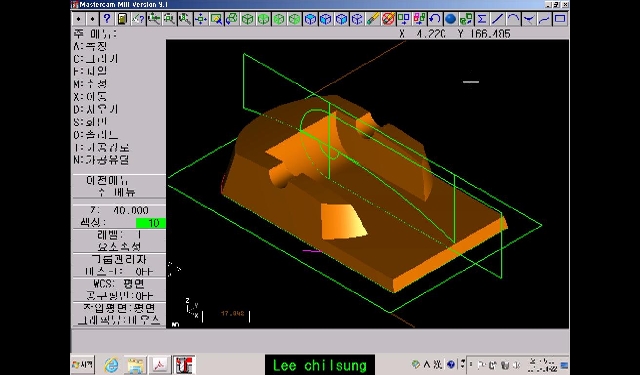Toggle the Mask OFF setting
The height and width of the screenshot is (375, 640).
119,271
